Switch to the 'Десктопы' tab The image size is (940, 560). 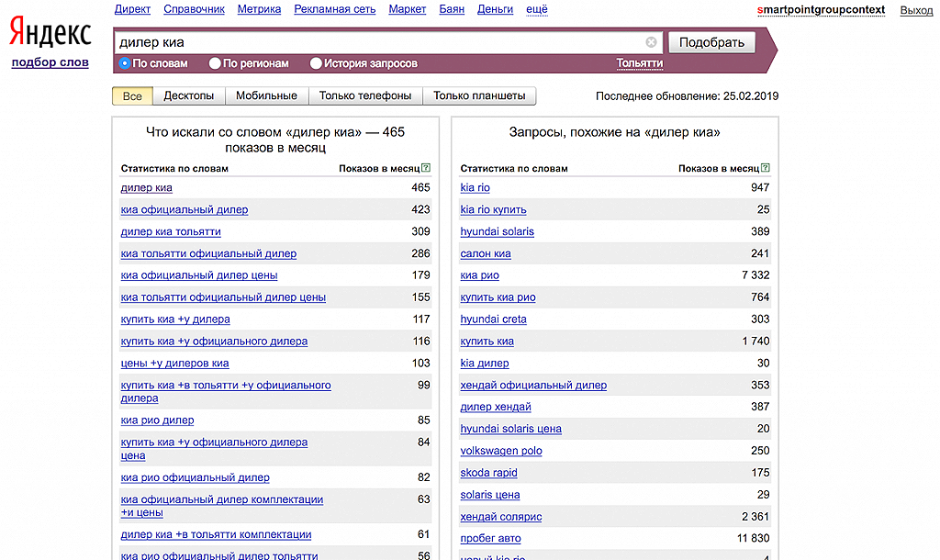(x=189, y=95)
